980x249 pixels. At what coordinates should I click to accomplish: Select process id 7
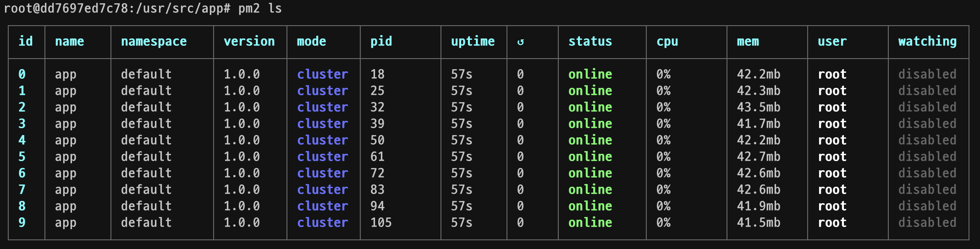pos(22,189)
